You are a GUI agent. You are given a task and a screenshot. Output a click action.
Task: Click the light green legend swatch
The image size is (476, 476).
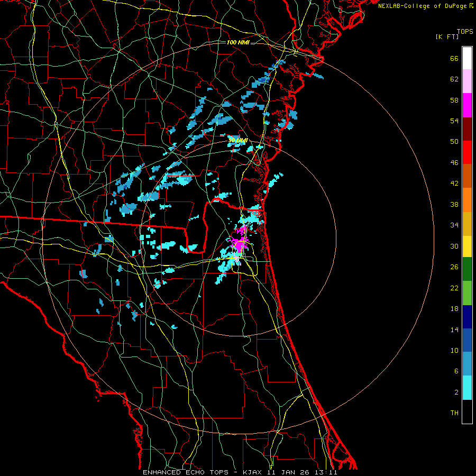coord(467,293)
